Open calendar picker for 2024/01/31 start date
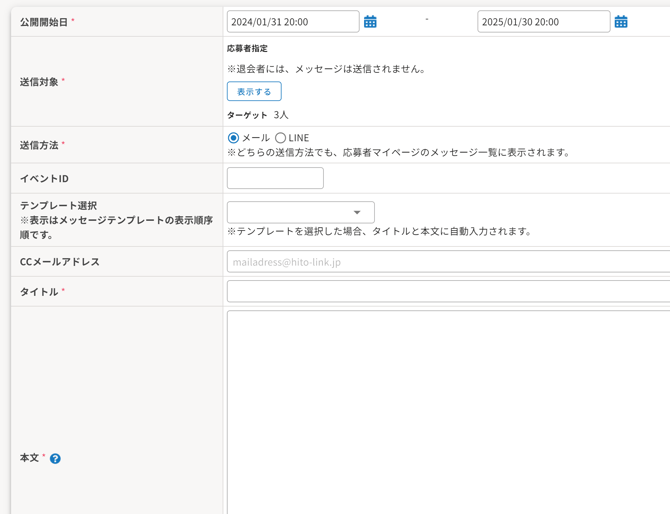 (370, 21)
